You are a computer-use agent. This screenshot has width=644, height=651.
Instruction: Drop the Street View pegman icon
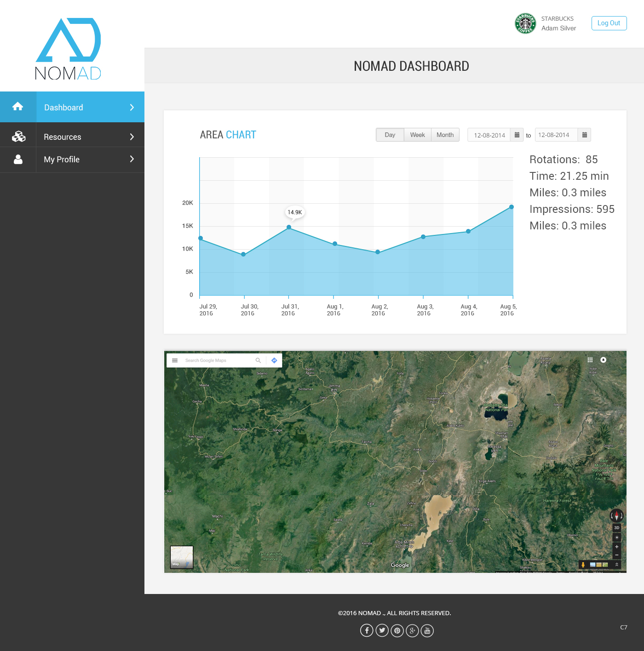583,565
